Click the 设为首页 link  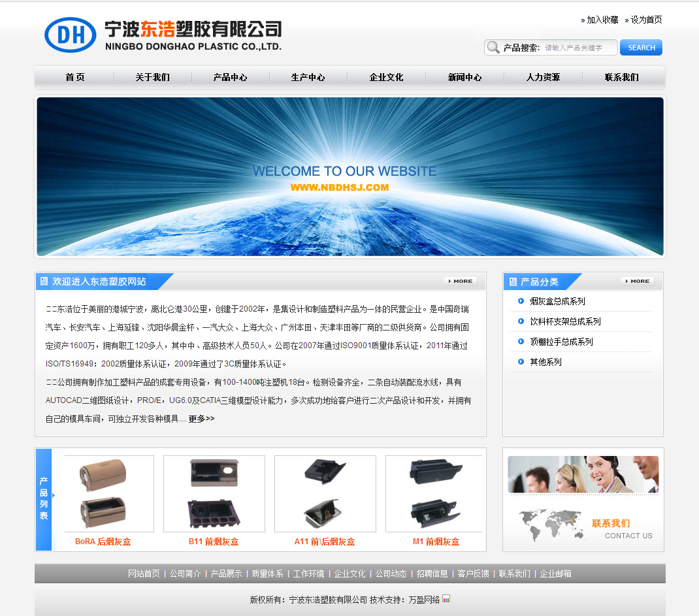tap(646, 20)
